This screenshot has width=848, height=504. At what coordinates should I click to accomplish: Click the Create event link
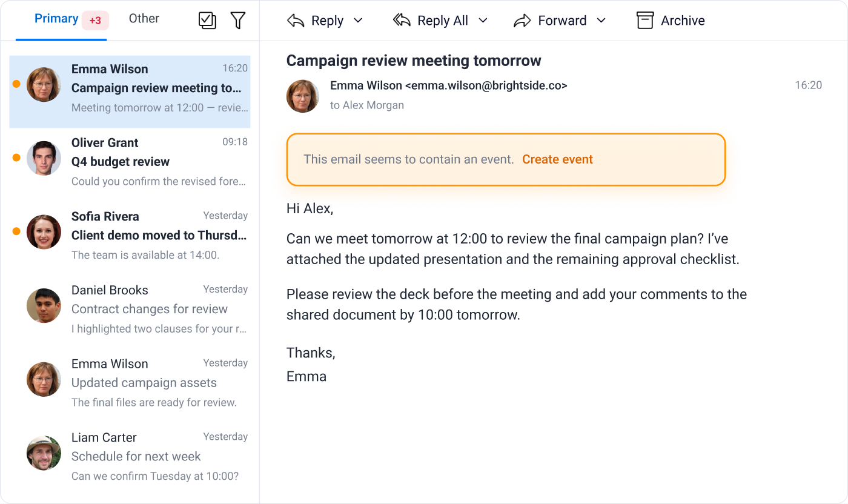coord(557,159)
